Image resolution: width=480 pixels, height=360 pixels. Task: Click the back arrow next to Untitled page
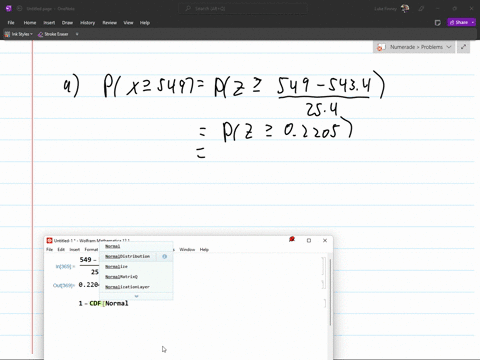(19, 8)
